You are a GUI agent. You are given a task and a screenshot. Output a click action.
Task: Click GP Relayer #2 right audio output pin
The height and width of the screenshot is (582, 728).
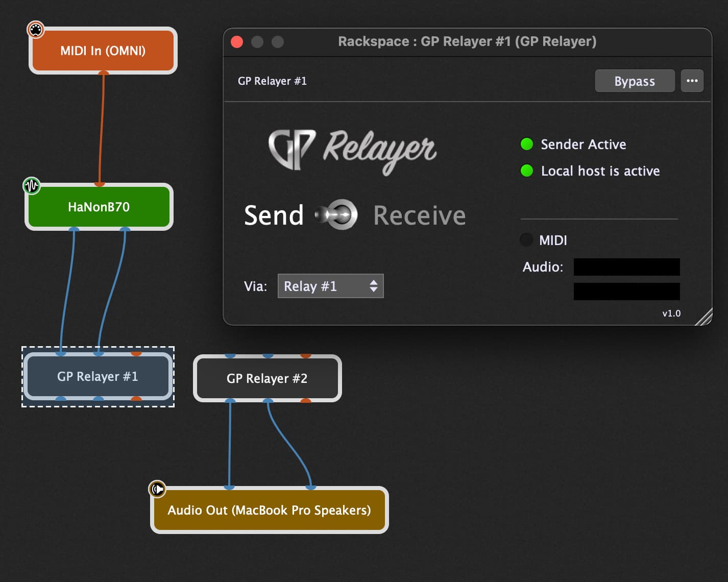pos(268,401)
